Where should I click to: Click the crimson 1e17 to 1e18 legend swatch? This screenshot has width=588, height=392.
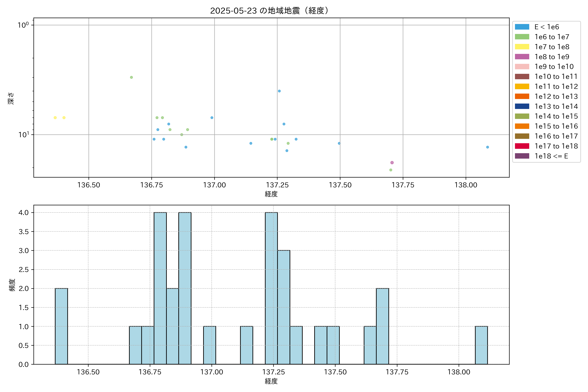pyautogui.click(x=522, y=146)
